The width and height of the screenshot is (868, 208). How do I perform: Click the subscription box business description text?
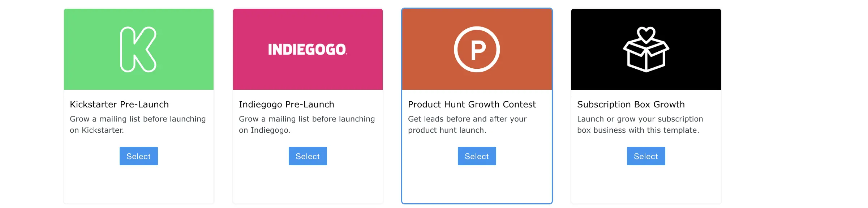[640, 124]
